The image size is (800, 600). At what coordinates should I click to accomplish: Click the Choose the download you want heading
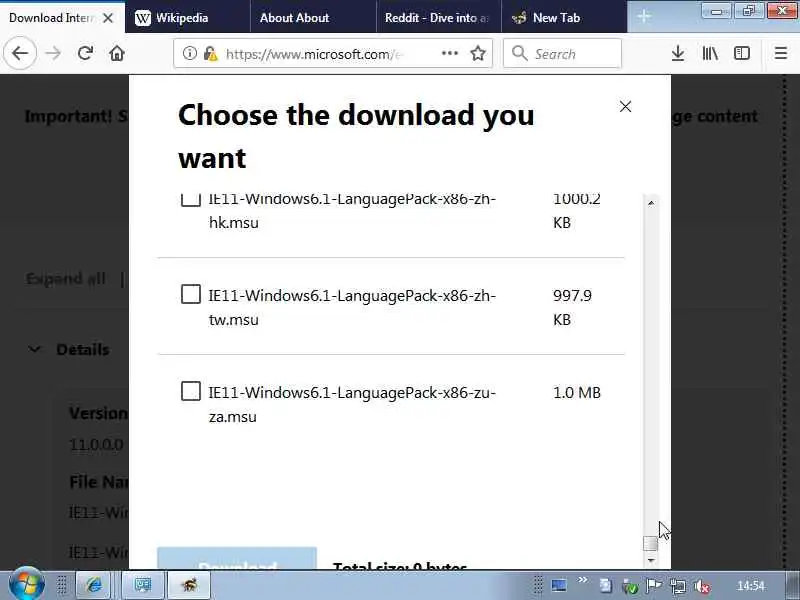356,136
